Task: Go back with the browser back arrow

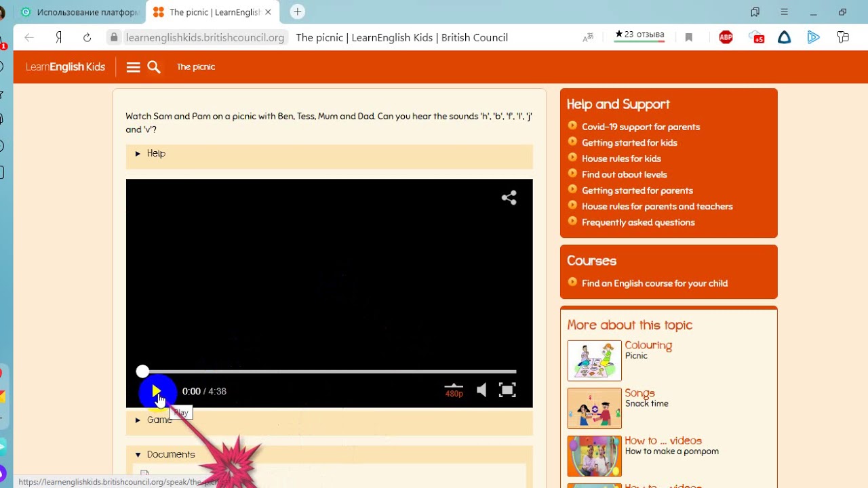Action: 28,38
